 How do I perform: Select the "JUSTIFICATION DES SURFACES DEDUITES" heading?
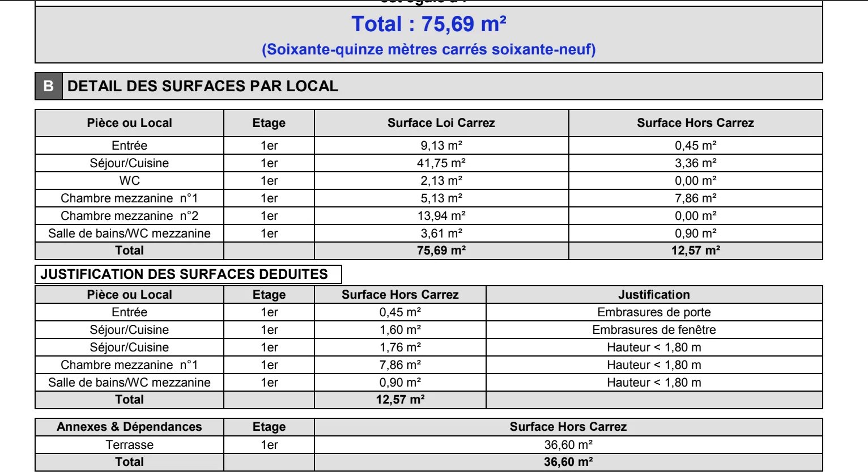pyautogui.click(x=184, y=274)
